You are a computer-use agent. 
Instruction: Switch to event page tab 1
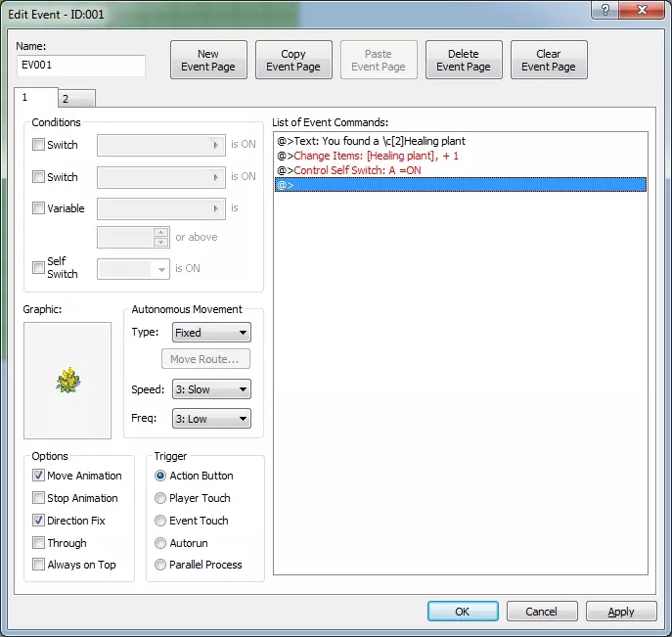point(36,97)
